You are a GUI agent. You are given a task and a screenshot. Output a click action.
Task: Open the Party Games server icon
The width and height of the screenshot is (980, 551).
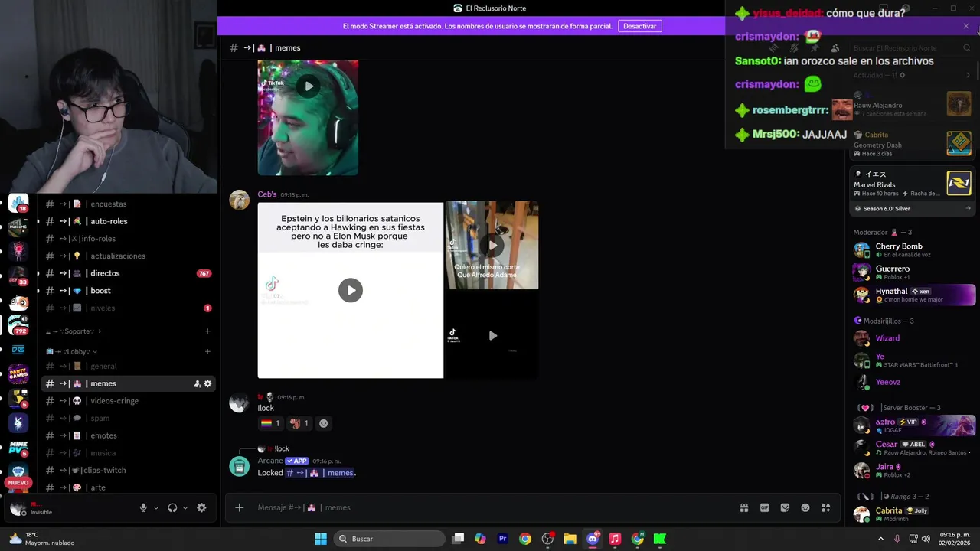[18, 373]
